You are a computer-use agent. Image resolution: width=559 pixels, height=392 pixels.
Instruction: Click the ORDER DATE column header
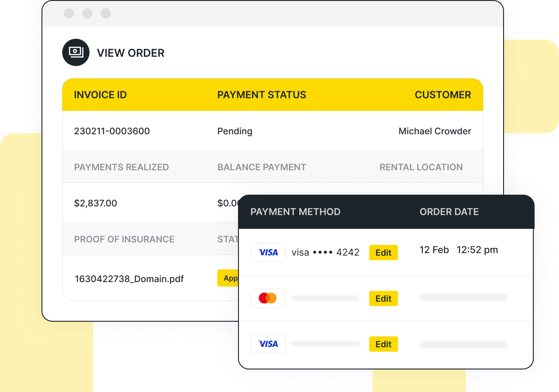[x=449, y=212]
